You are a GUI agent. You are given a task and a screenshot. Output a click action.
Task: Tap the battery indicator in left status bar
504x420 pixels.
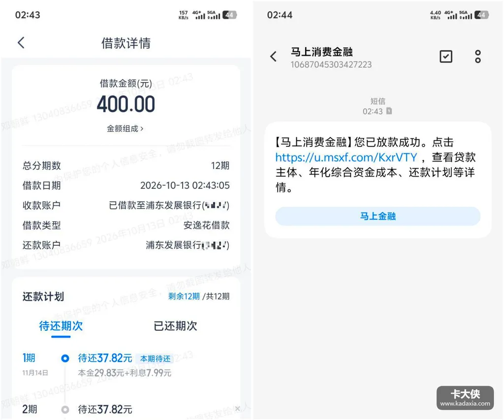[x=229, y=15]
